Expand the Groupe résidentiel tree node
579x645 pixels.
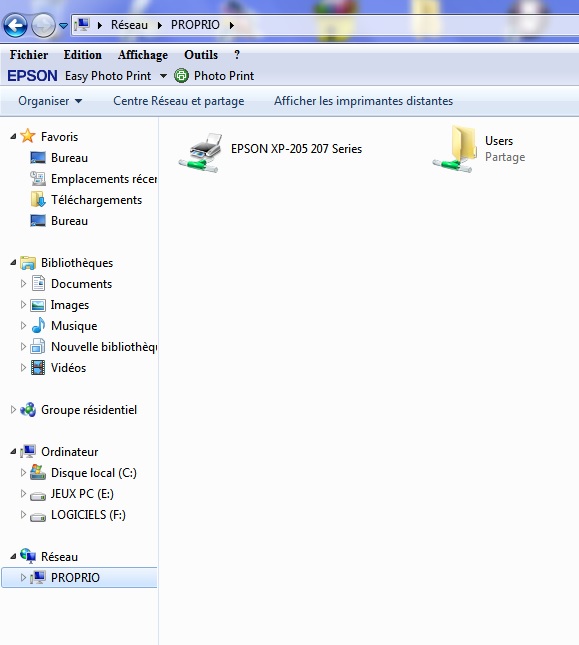tap(13, 410)
